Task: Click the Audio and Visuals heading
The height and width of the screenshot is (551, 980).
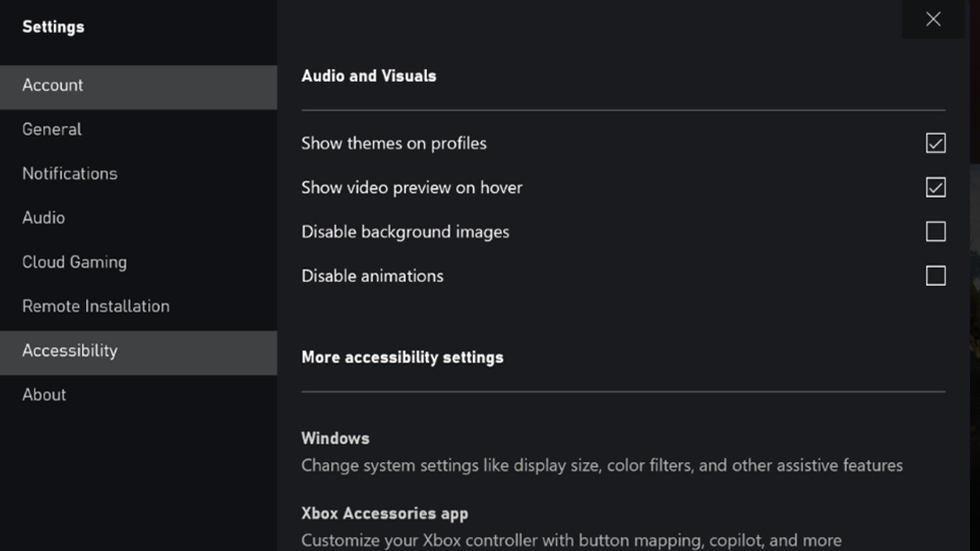Action: (369, 76)
